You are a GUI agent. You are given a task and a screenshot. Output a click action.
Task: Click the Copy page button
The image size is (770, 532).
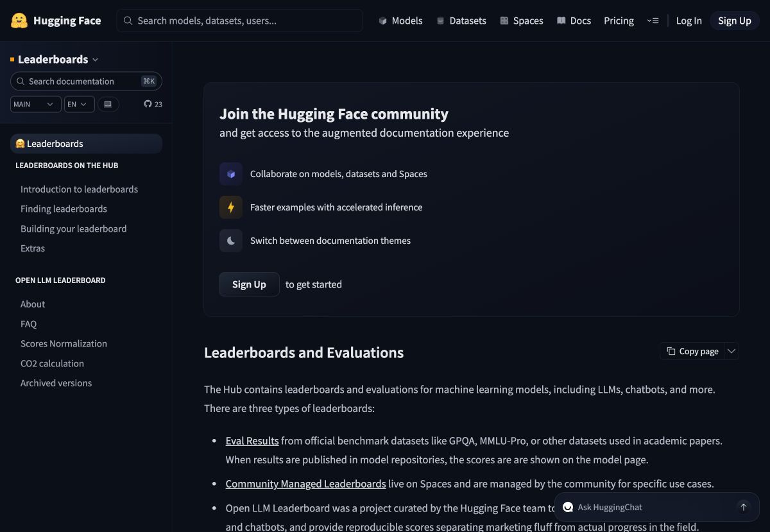692,351
